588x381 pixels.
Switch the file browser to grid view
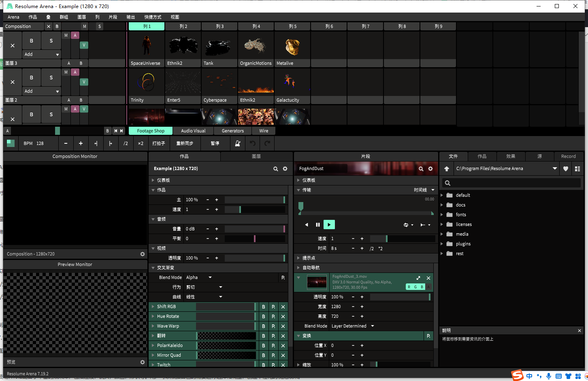pos(577,169)
